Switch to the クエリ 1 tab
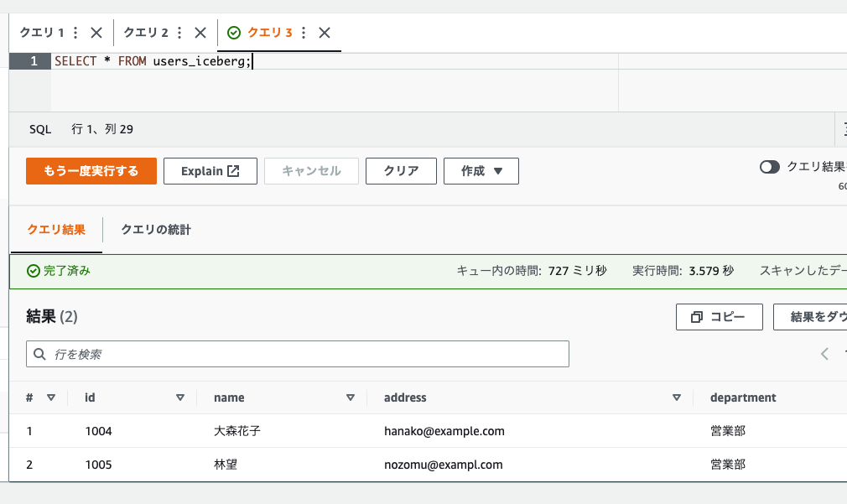The height and width of the screenshot is (504, 847). pyautogui.click(x=42, y=33)
